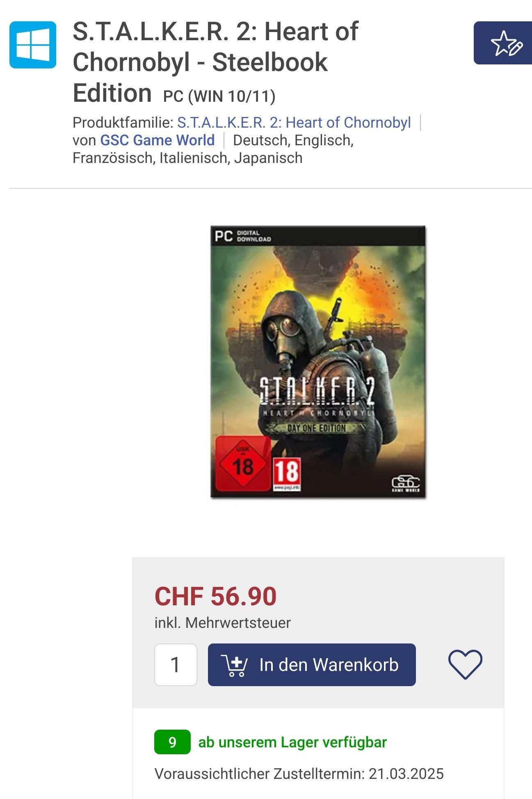The height and width of the screenshot is (799, 532).
Task: Click the shopping cart plus icon
Action: coord(234,665)
